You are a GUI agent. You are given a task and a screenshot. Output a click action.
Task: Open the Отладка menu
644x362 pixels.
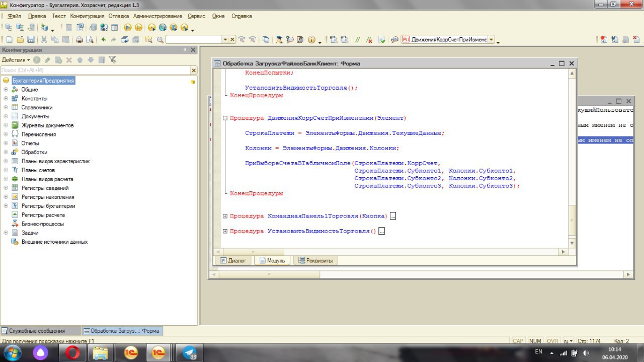[119, 16]
